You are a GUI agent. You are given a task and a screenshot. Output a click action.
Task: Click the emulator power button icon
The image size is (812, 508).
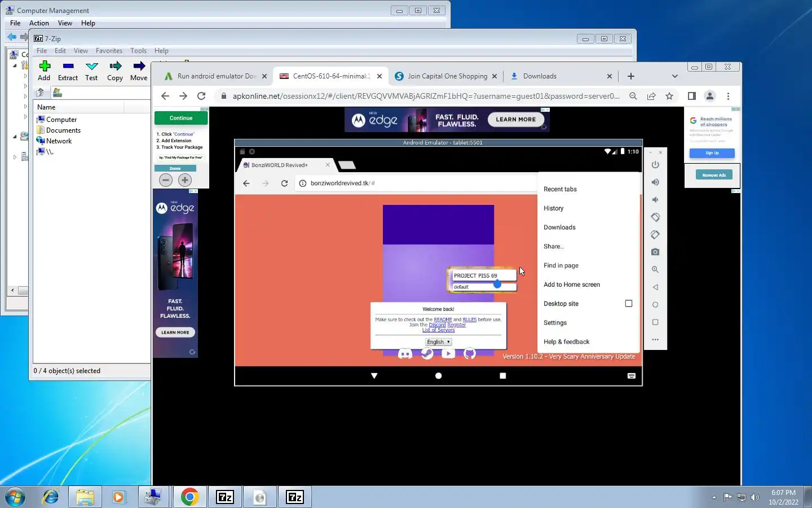pos(655,165)
